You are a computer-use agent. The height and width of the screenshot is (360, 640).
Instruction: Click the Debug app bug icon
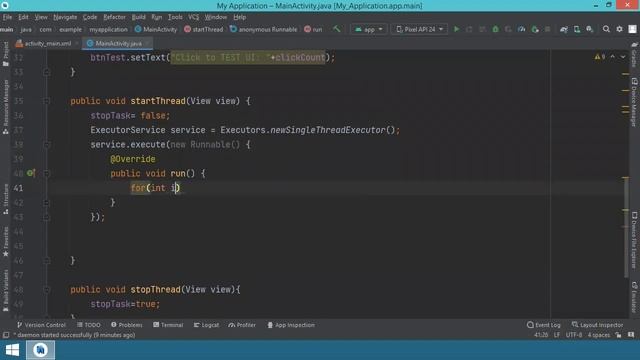(x=495, y=29)
